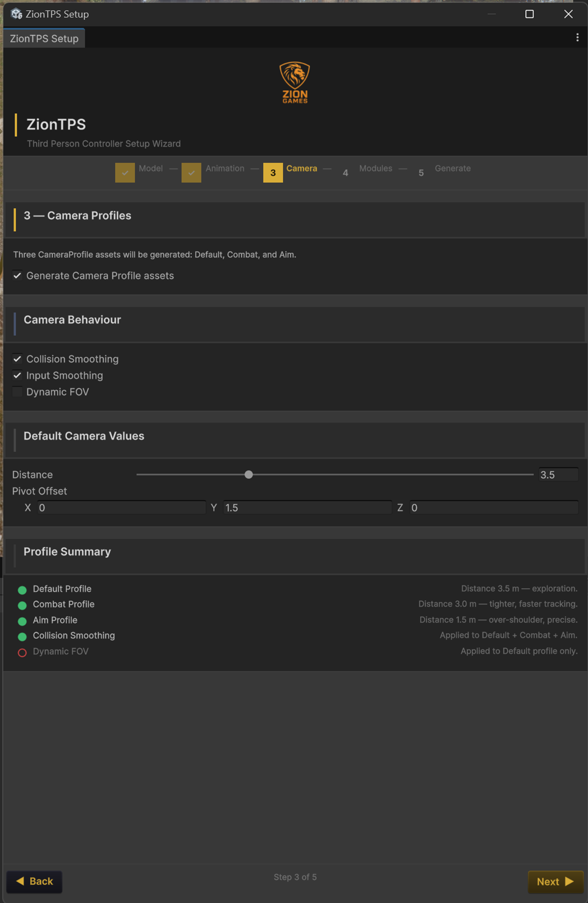
Task: Click the Distance value field 3.5
Action: coord(558,474)
